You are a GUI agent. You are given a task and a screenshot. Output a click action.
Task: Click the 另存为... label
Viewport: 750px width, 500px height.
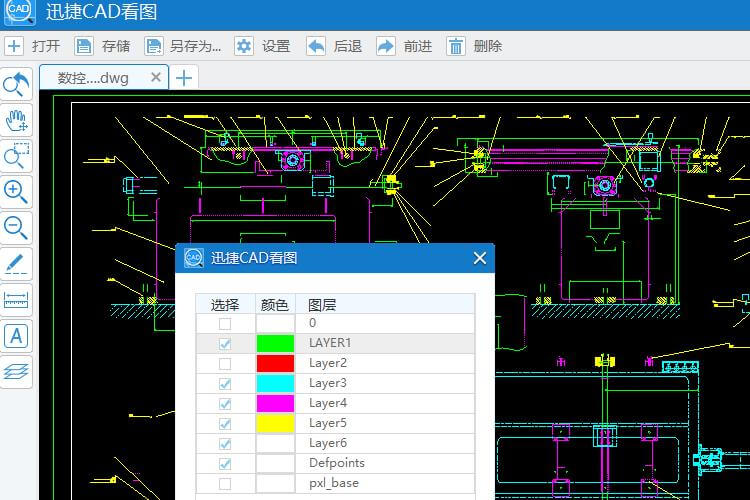pyautogui.click(x=196, y=46)
